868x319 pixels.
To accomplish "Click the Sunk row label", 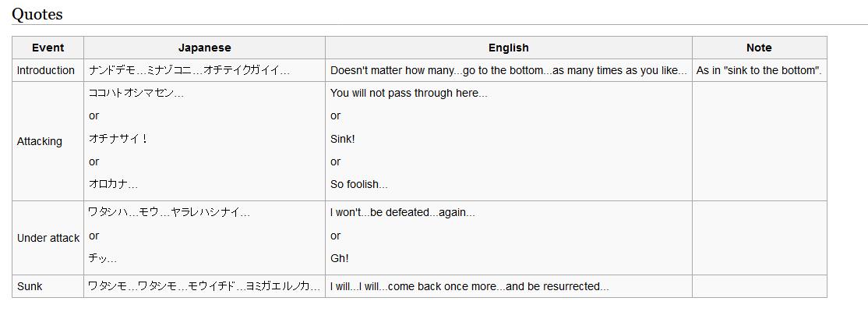I will [x=30, y=286].
